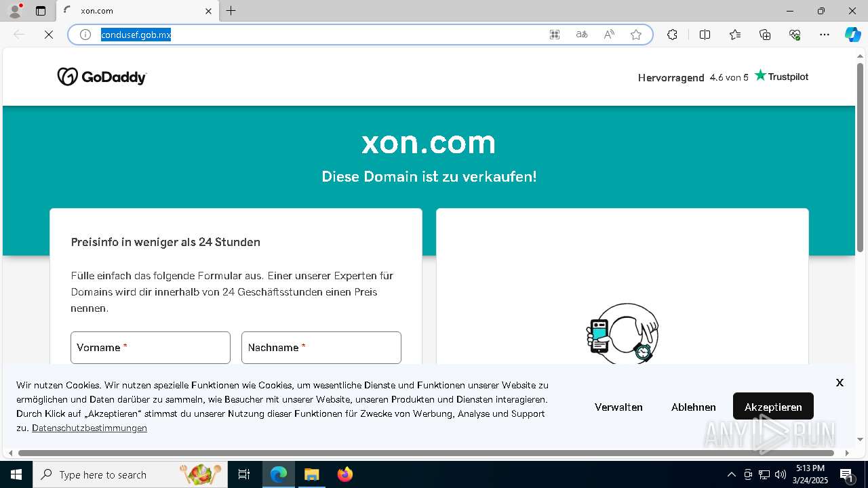Viewport: 868px width, 488px height.
Task: Show hidden system tray icons
Action: click(731, 474)
